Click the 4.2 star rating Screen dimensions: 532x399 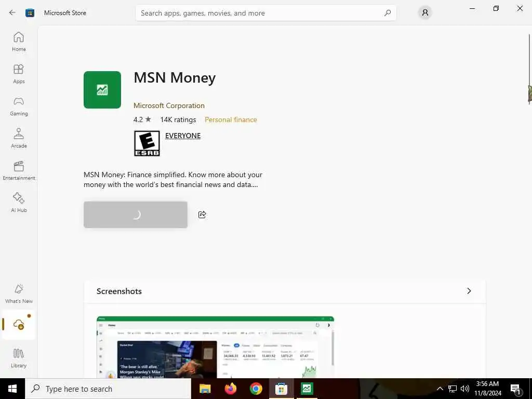coord(142,120)
